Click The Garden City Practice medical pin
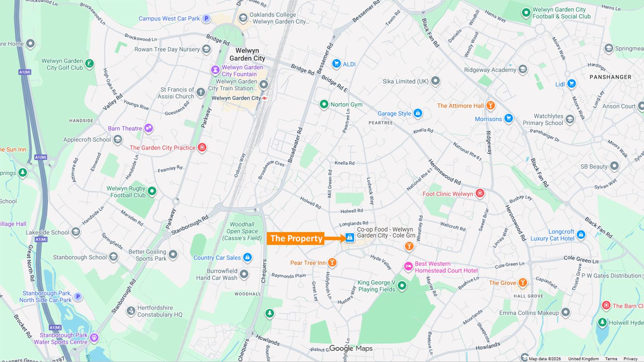644x362 pixels. (202, 148)
